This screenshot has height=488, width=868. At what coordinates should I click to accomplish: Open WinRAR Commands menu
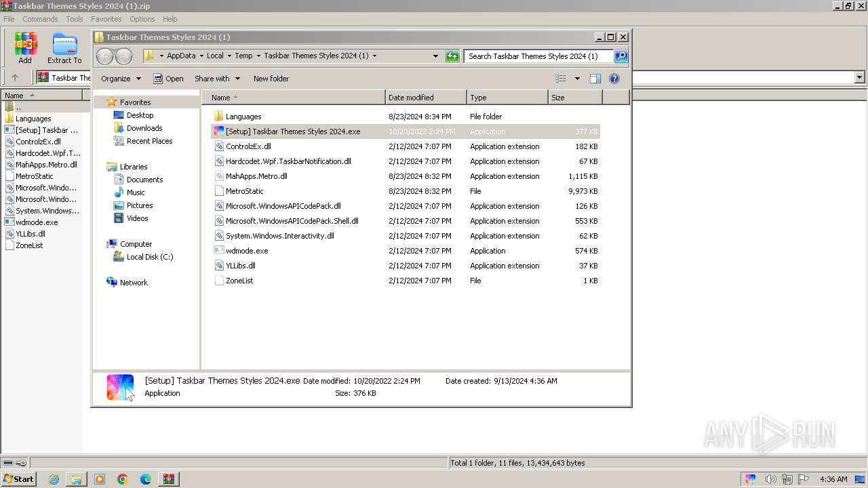pos(40,19)
